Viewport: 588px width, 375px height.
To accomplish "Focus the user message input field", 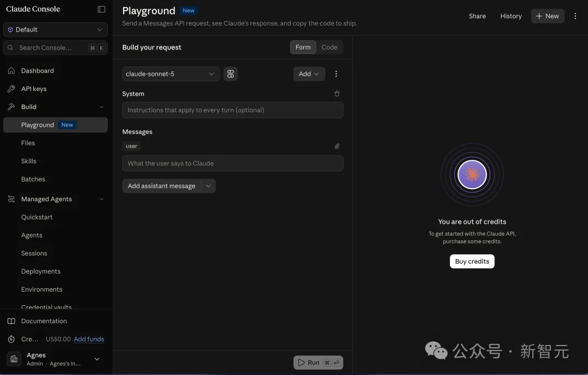I will (232, 164).
